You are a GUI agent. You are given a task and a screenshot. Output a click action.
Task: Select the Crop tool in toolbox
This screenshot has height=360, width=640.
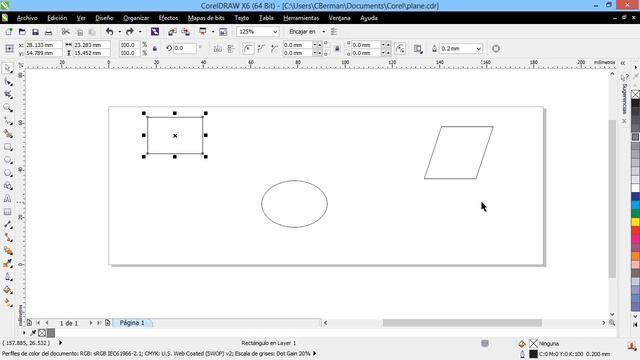8,95
